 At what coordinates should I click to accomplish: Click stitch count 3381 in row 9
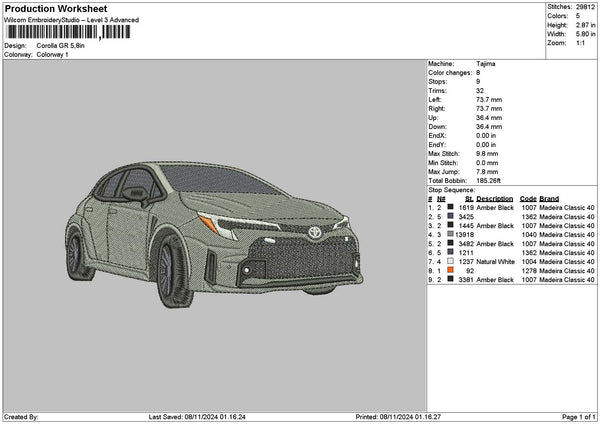(466, 279)
